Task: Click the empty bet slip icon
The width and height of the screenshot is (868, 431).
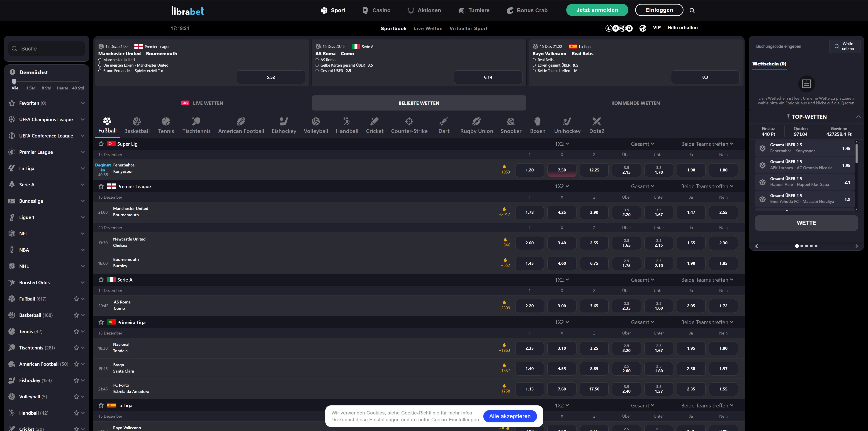Action: click(x=806, y=84)
